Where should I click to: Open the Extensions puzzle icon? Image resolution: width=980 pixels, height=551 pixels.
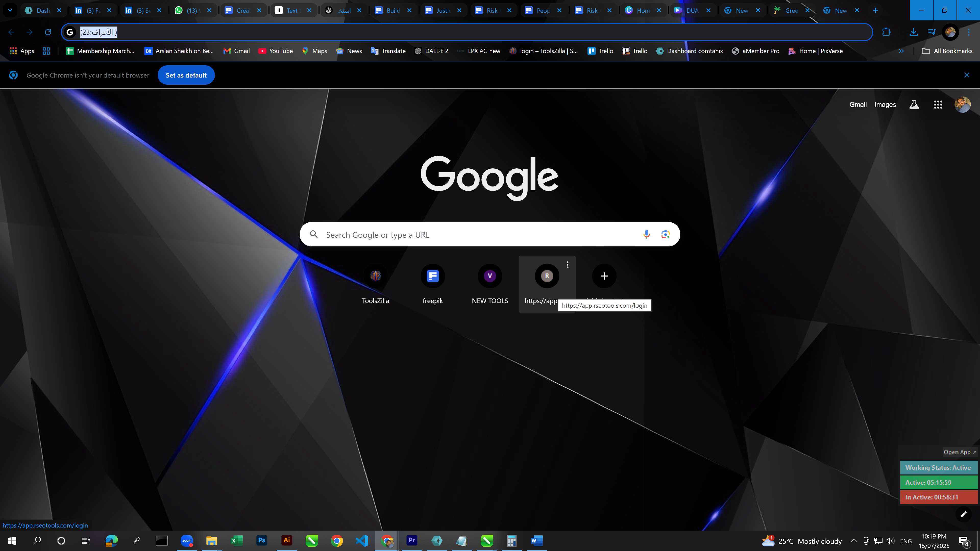coord(886,32)
